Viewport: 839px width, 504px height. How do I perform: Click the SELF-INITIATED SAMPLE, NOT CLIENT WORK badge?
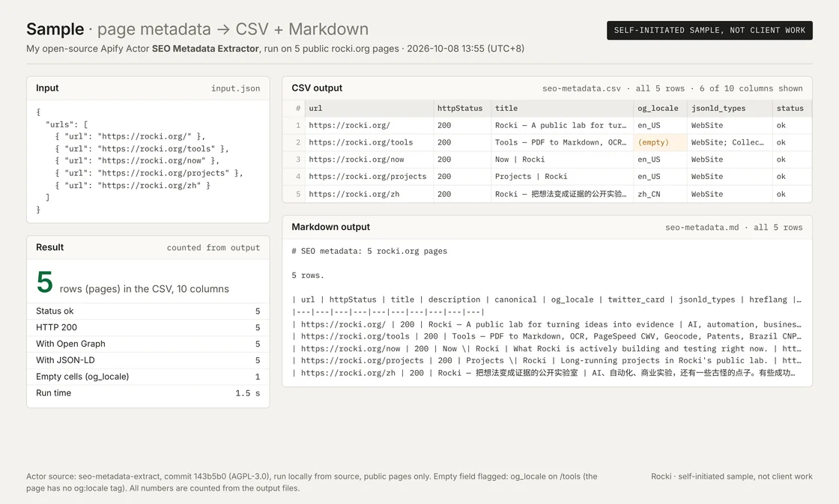point(709,31)
